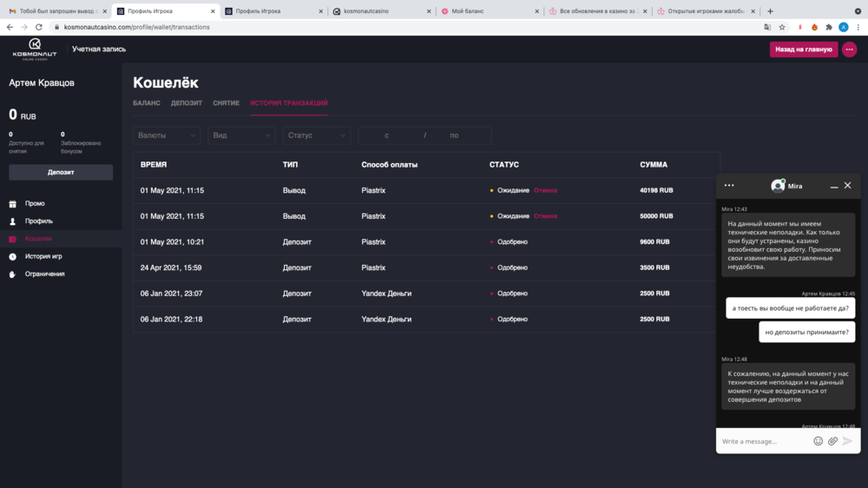This screenshot has width=868, height=488.
Task: Click the browser reload page icon
Action: pyautogui.click(x=38, y=27)
